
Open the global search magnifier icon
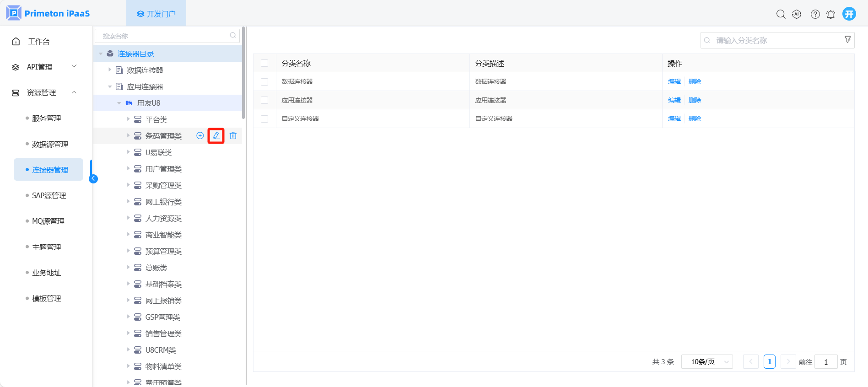tap(781, 14)
